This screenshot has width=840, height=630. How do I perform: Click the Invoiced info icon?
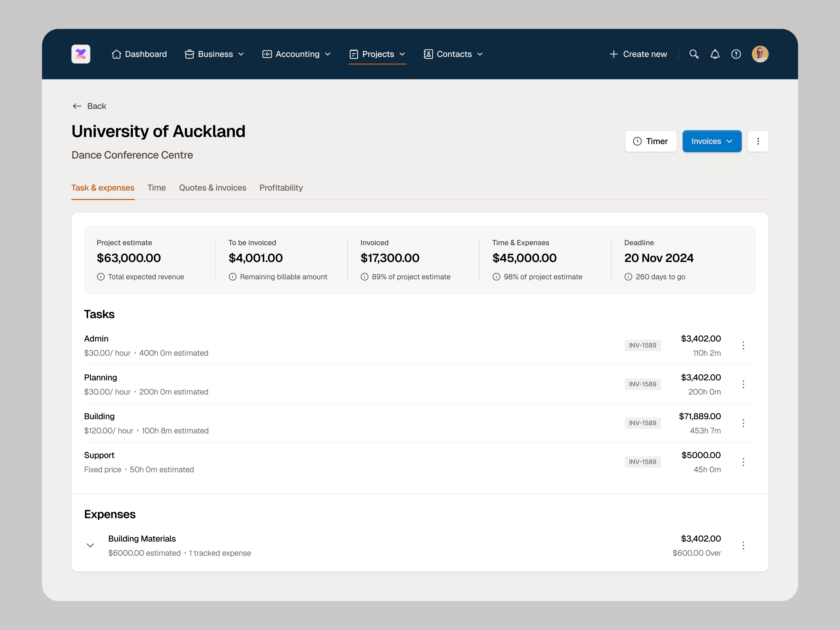coord(365,277)
